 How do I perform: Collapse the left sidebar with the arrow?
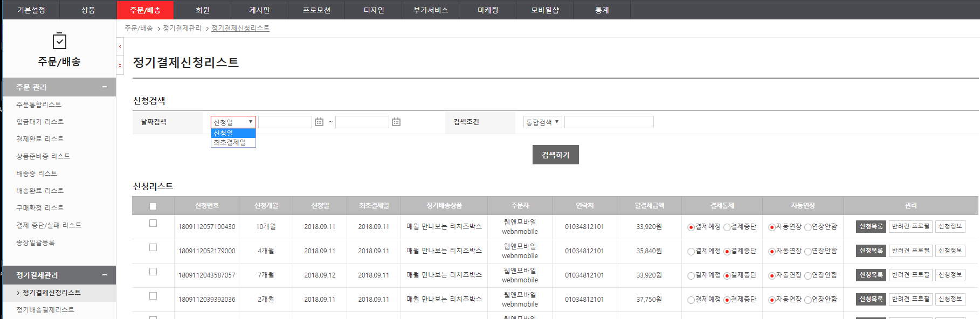click(120, 47)
